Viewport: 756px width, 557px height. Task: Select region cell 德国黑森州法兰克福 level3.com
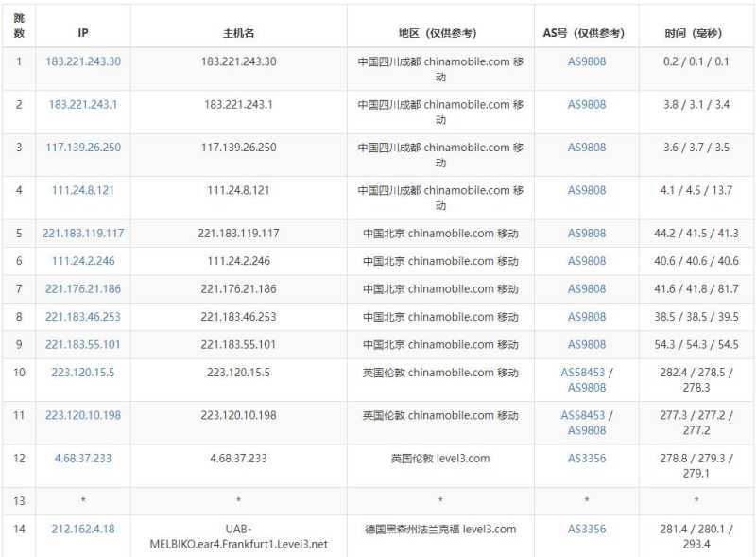coord(440,530)
